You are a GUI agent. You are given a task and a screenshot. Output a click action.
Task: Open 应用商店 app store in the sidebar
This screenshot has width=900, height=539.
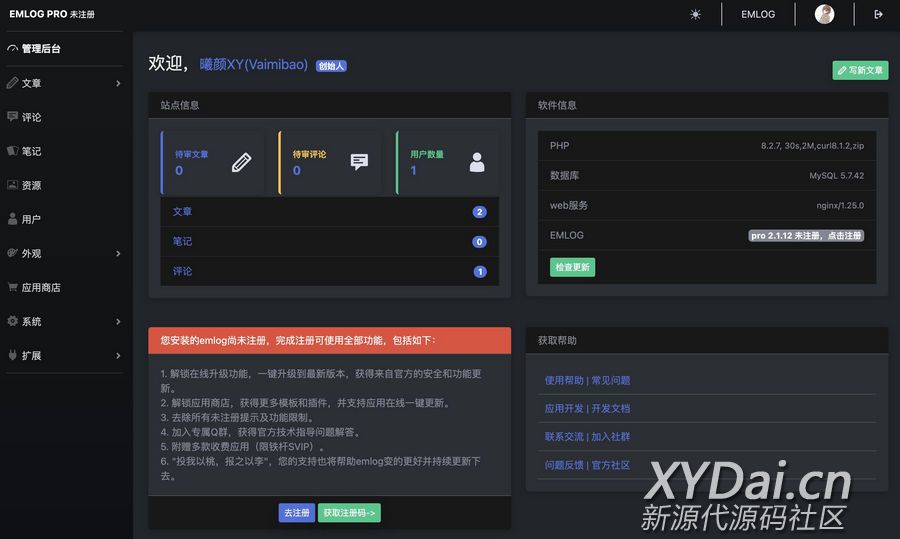(x=41, y=287)
